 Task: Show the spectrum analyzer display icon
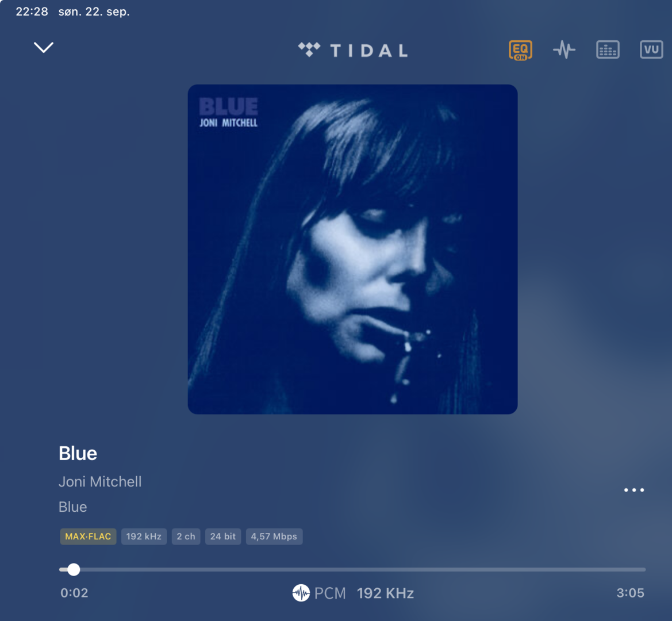[608, 49]
